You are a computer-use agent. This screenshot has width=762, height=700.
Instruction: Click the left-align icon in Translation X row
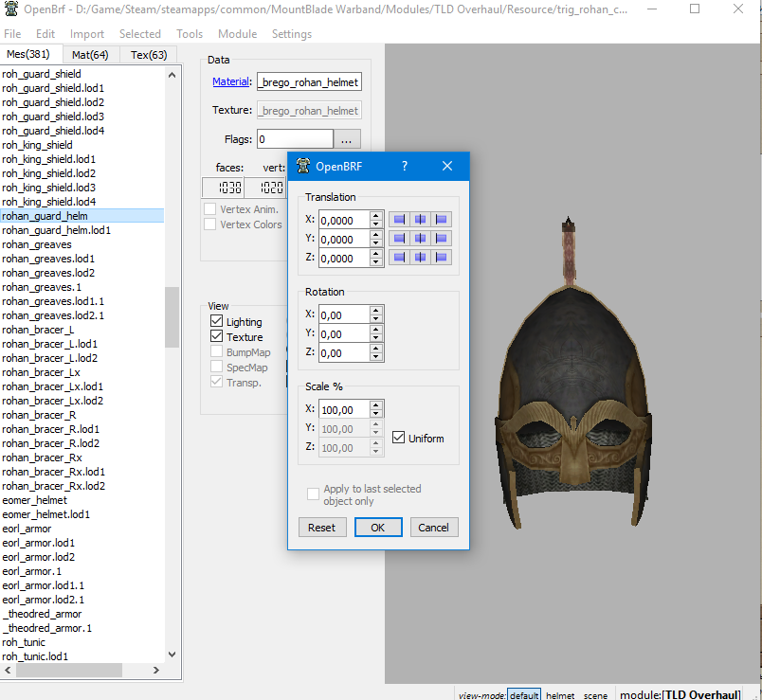coord(399,219)
